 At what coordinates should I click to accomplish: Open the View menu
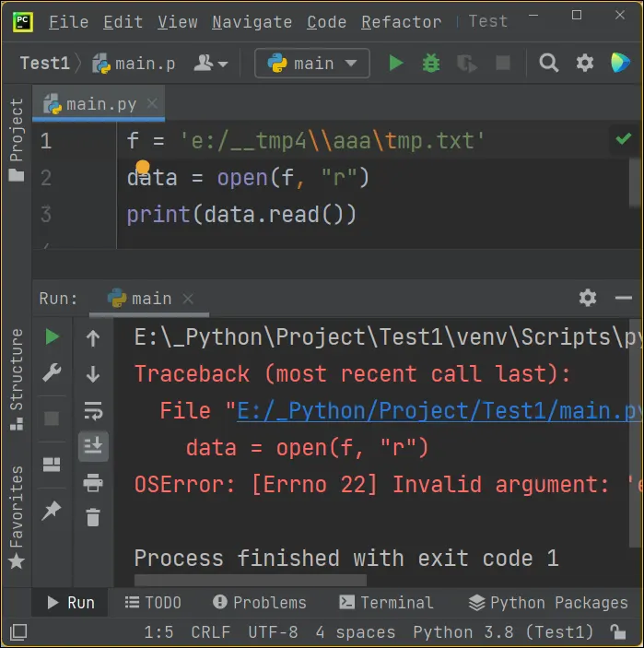[177, 22]
